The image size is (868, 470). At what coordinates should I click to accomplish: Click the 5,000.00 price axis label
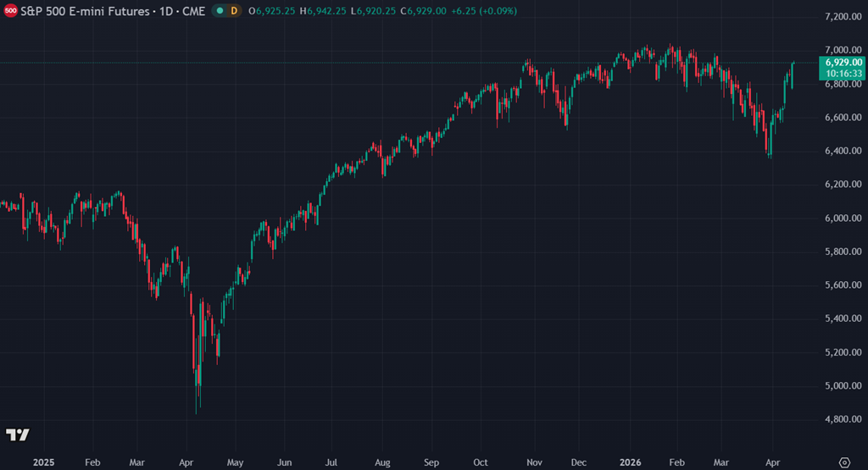[x=842, y=386]
